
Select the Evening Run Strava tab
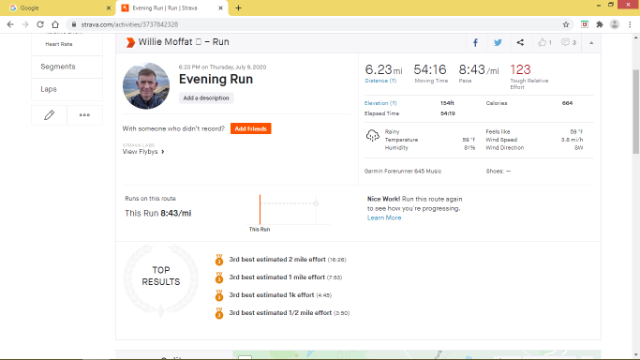click(171, 8)
